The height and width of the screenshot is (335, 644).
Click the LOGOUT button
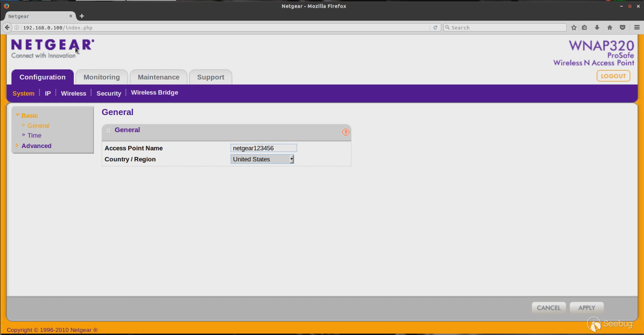[613, 76]
